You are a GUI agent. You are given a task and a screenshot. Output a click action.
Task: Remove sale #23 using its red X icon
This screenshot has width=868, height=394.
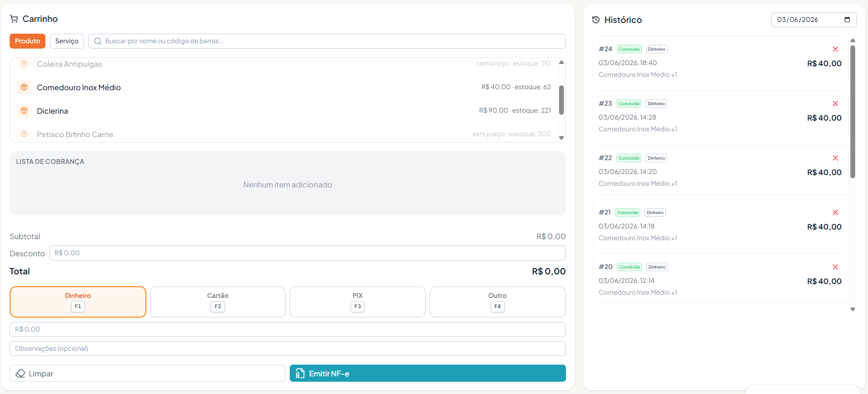[x=835, y=104]
